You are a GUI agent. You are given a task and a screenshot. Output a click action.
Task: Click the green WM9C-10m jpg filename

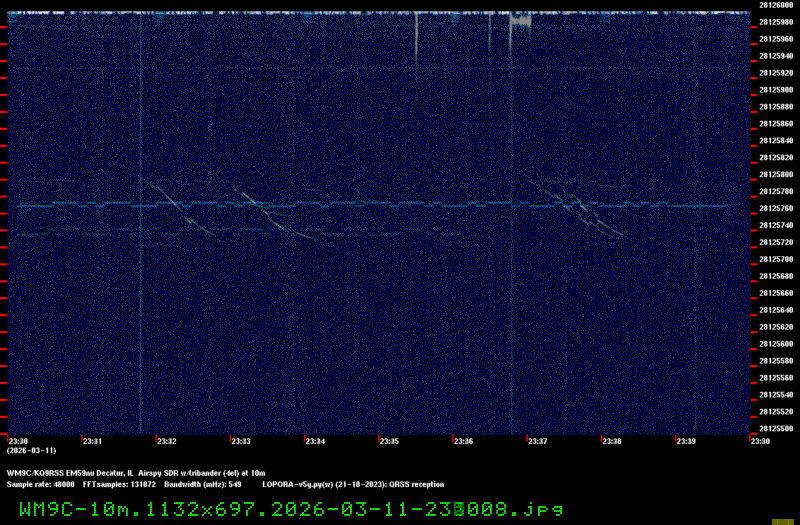click(291, 509)
